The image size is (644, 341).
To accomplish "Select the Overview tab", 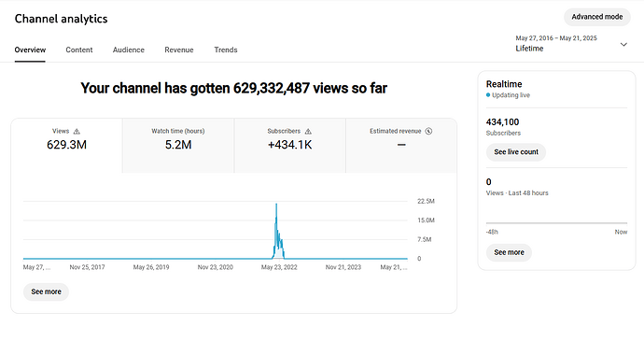I will click(30, 50).
